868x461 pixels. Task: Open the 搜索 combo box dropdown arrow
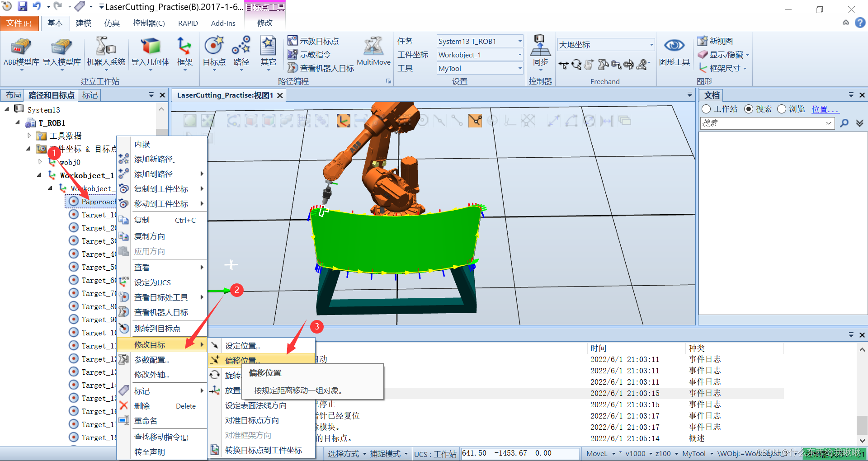click(829, 123)
